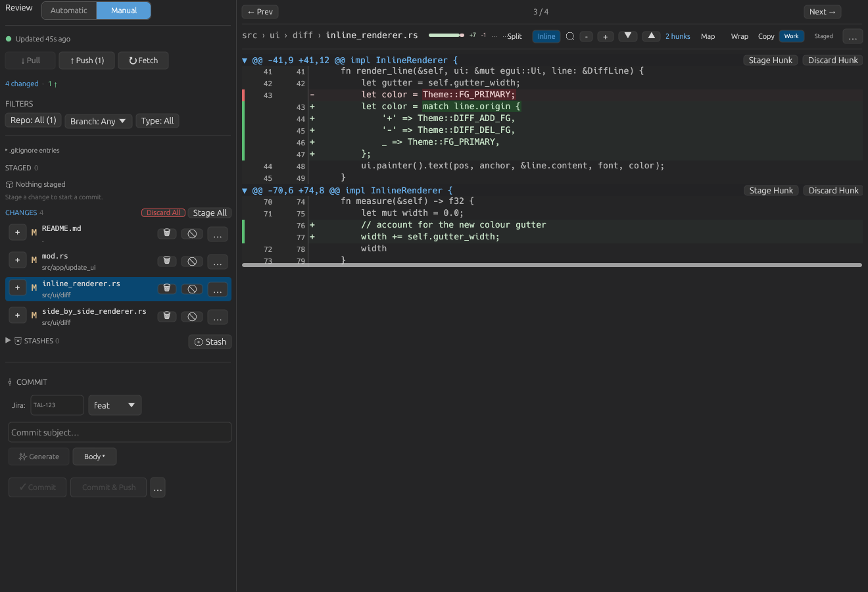Open diff toolbar overflow menu
The height and width of the screenshot is (592, 868).
tap(853, 37)
